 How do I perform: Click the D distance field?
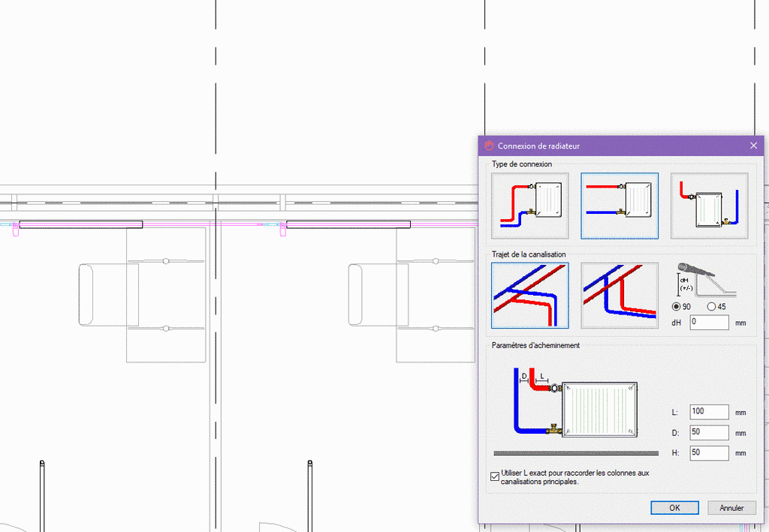709,433
